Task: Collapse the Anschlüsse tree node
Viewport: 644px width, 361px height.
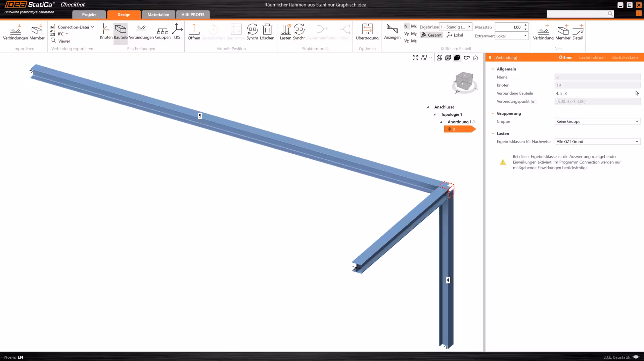Action: (x=427, y=107)
